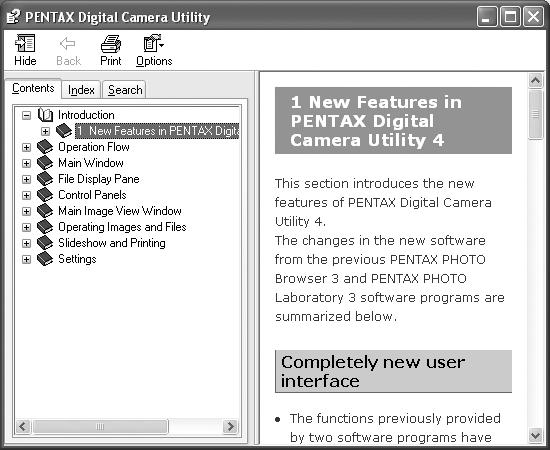Click the book icon beside Main Window
The height and width of the screenshot is (450, 550).
pos(45,163)
